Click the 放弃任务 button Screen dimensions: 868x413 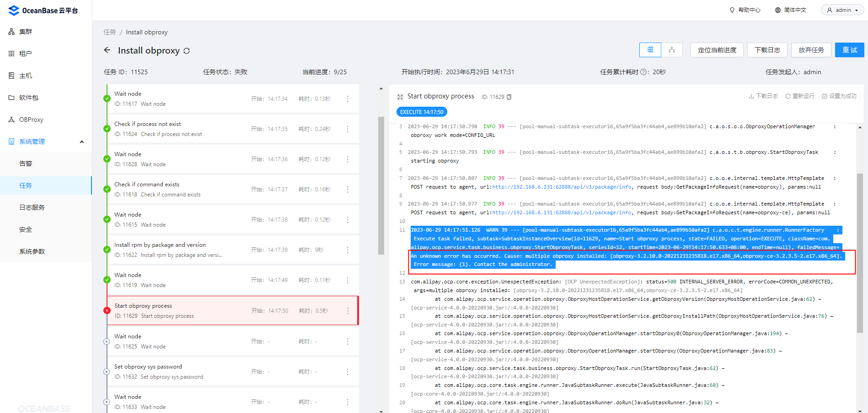click(811, 50)
